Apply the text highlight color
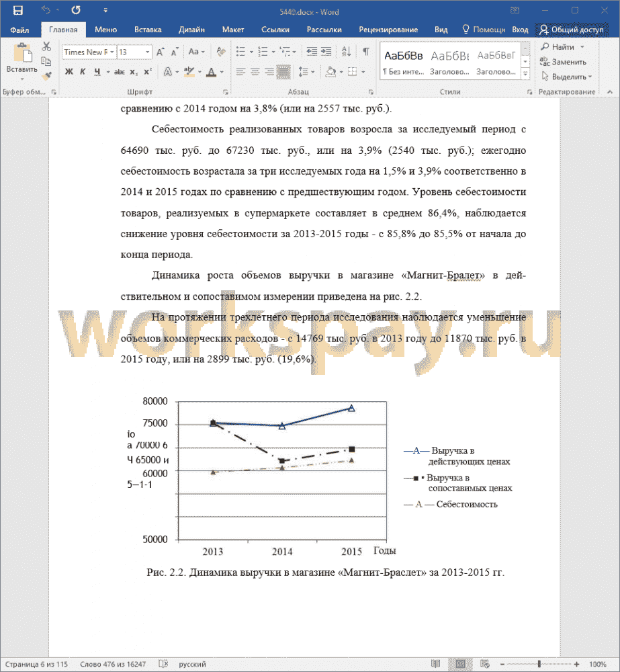 coord(189,72)
